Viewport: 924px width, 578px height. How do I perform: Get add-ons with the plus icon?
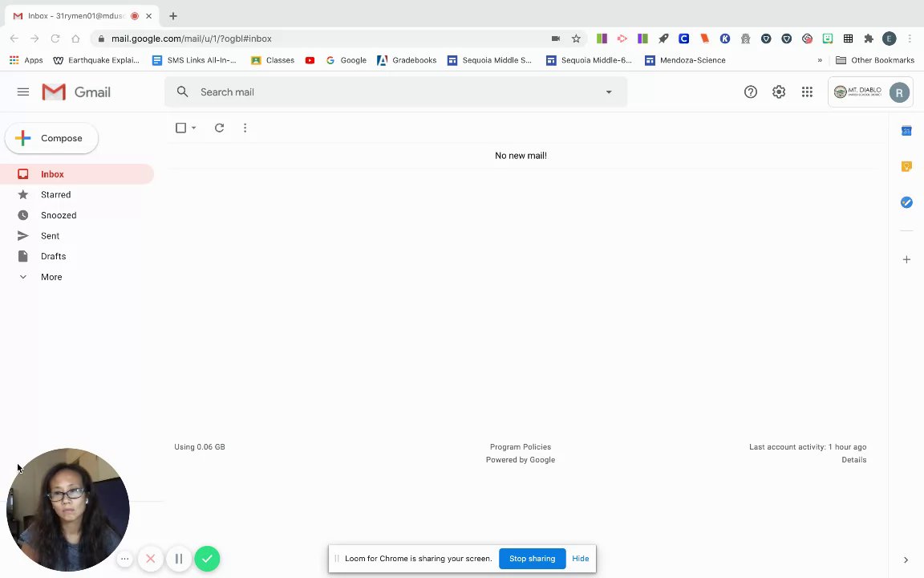coord(906,259)
